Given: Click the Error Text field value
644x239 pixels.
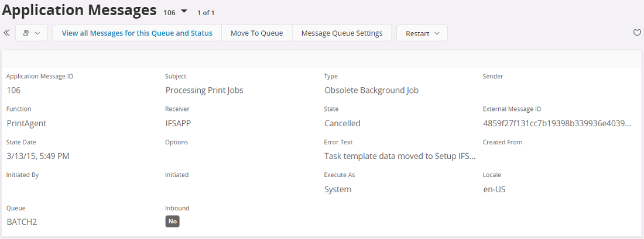Looking at the screenshot, I should point(400,156).
